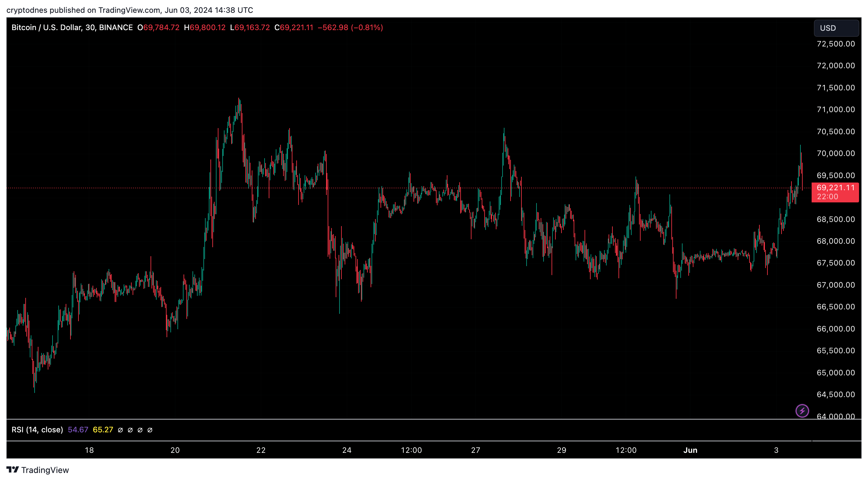Open the USD currency selector
Viewport: 868px width, 481px height.
pyautogui.click(x=836, y=28)
